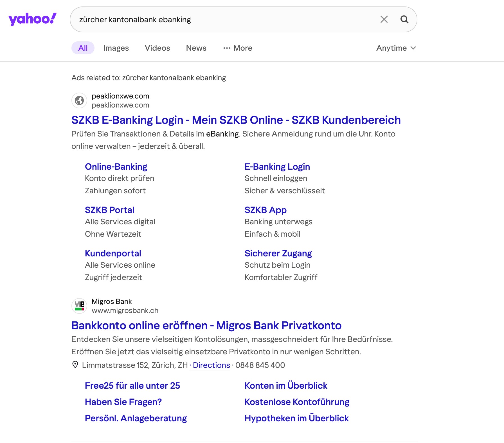Open Konten im Überblick link
Viewport: 504px width, 443px height.
[286, 386]
